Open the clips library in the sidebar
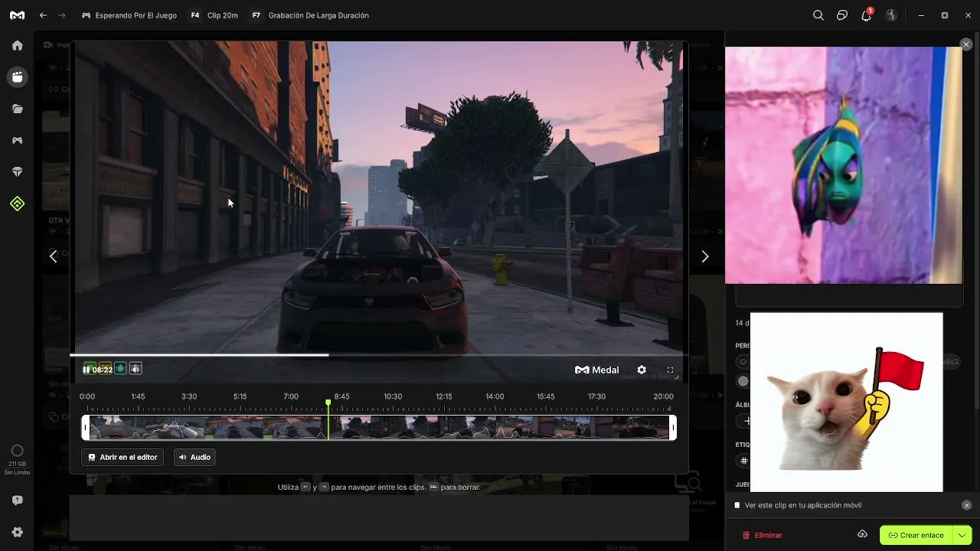The height and width of the screenshot is (551, 980). point(17,77)
